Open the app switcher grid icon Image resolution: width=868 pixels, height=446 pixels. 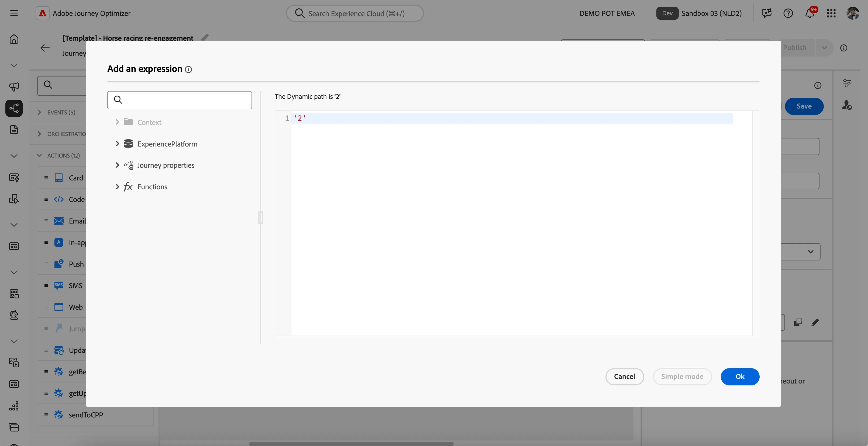click(831, 13)
